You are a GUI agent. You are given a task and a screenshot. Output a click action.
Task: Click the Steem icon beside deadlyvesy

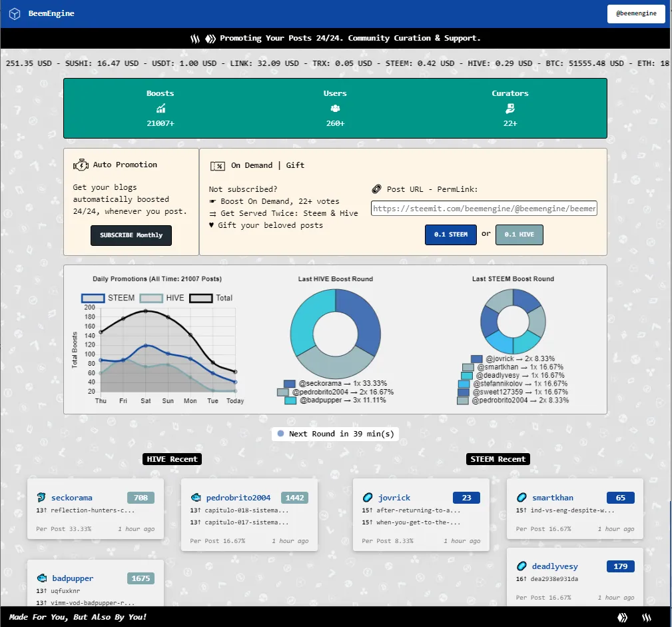click(x=521, y=566)
